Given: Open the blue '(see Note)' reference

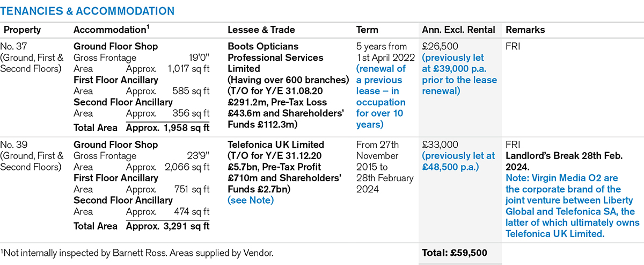Looking at the screenshot, I should pos(251,200).
